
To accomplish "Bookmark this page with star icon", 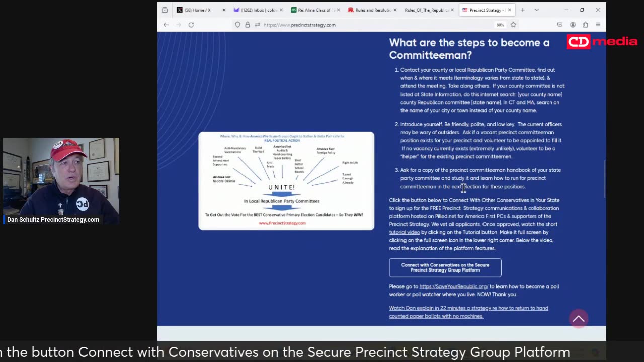I will click(513, 25).
